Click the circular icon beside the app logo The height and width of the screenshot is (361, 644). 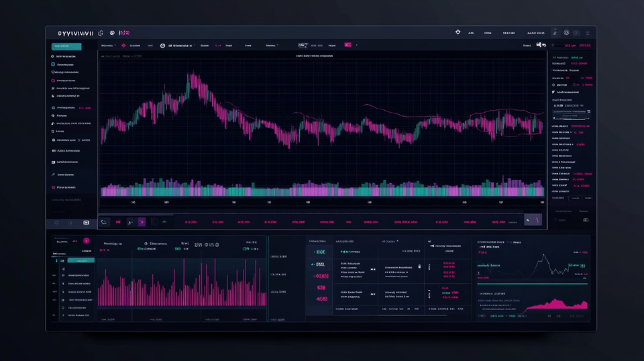[x=101, y=32]
